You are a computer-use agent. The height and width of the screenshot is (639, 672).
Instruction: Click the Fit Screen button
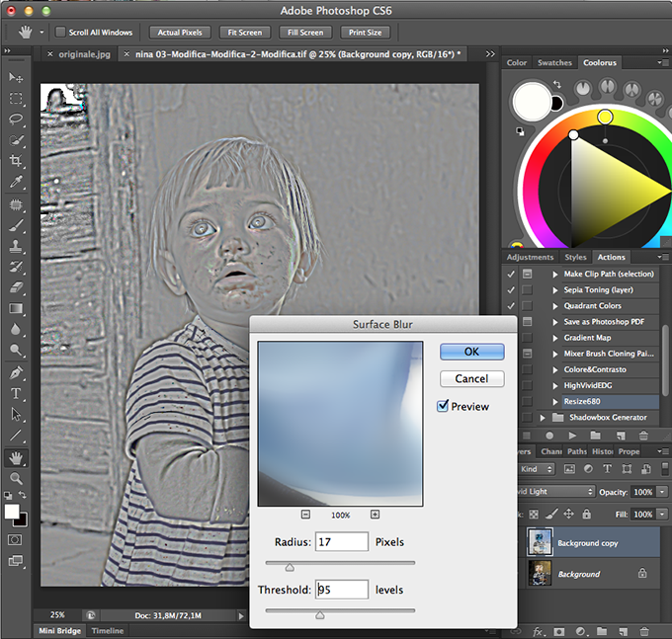[x=245, y=33]
